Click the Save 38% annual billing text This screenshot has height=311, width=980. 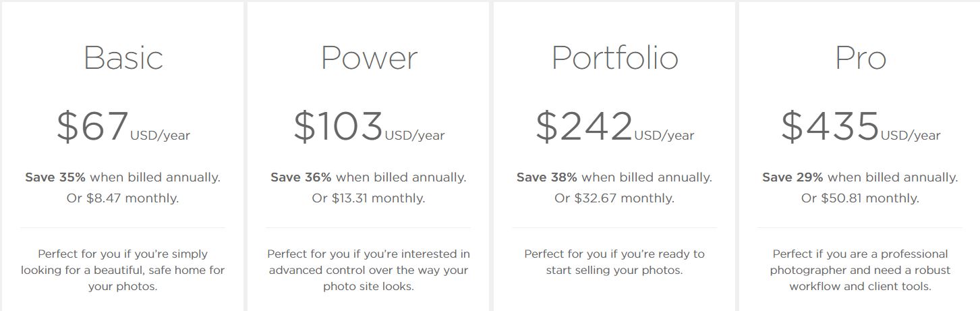point(614,177)
